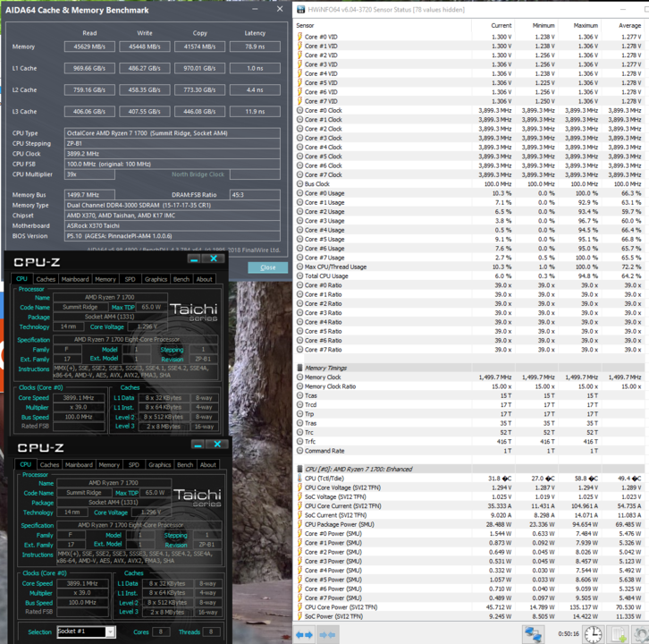Click the Command Rate sensor icon

tap(300, 451)
